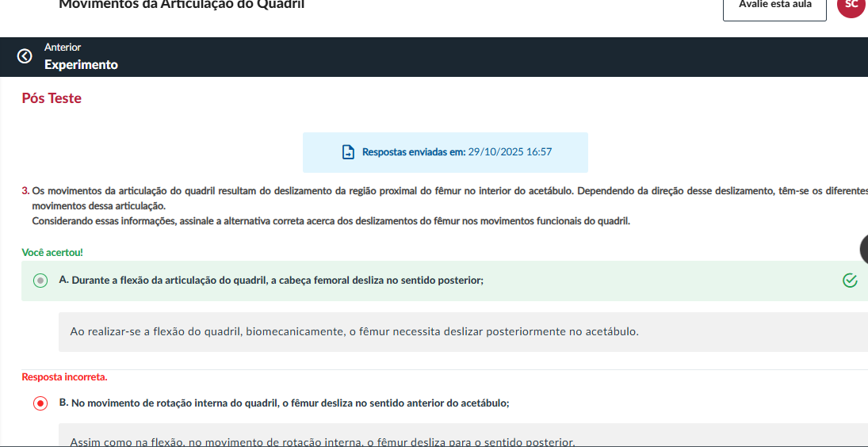Screen dimensions: 868x447
Task: Click the Anterior navigation label
Action: click(63, 48)
